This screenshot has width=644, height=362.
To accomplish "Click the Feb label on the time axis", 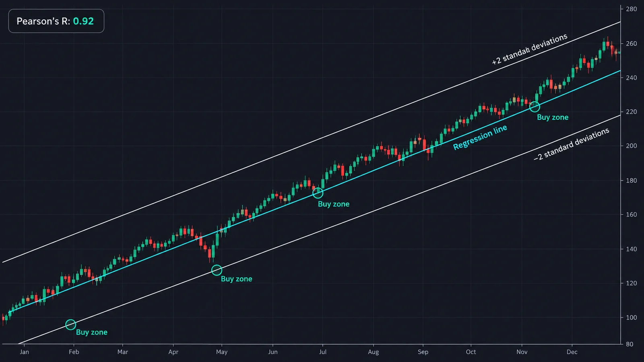I will tap(74, 352).
